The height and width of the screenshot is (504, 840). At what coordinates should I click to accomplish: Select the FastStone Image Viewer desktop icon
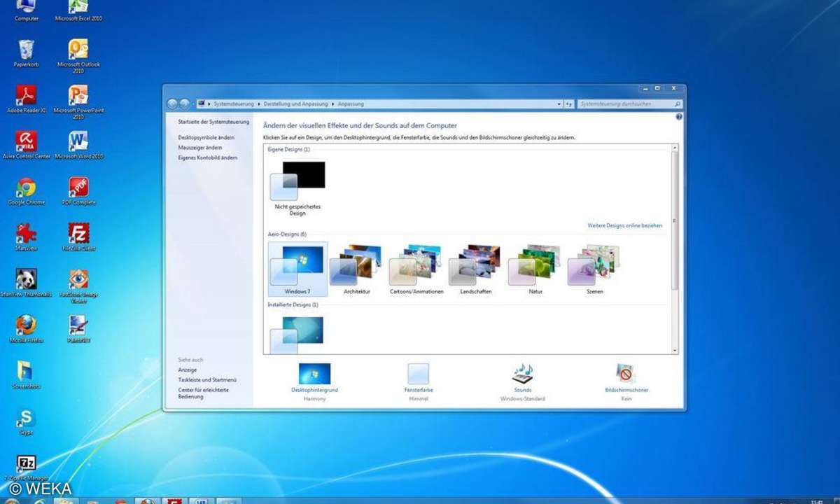pyautogui.click(x=78, y=286)
